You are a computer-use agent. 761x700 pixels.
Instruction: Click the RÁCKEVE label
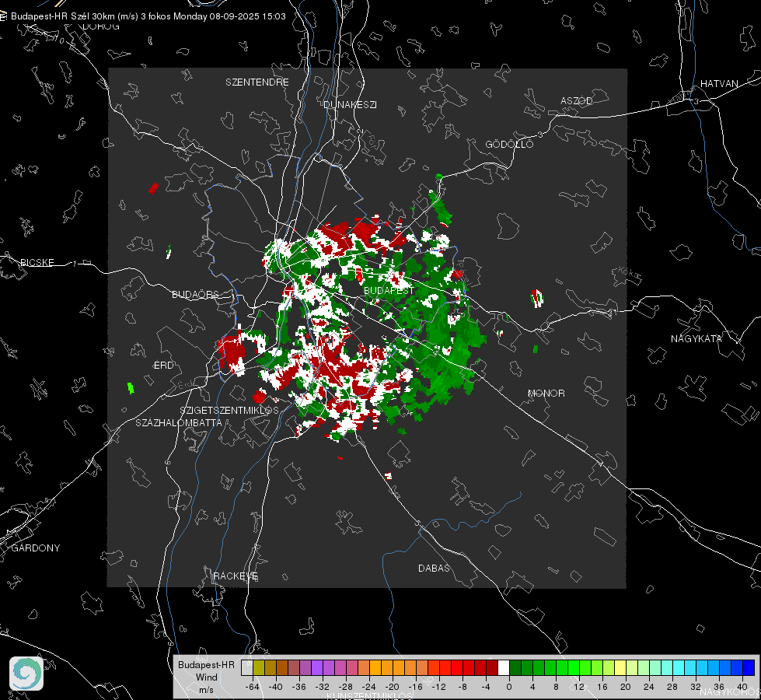tap(236, 576)
